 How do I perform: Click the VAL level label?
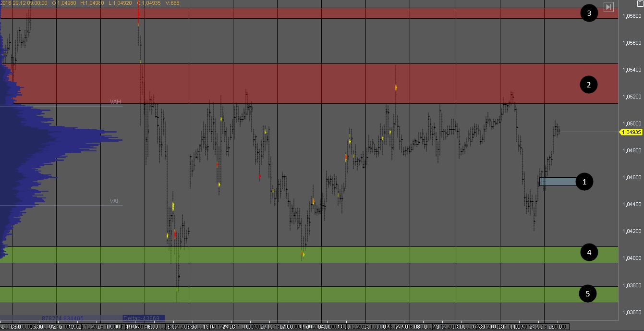click(115, 201)
